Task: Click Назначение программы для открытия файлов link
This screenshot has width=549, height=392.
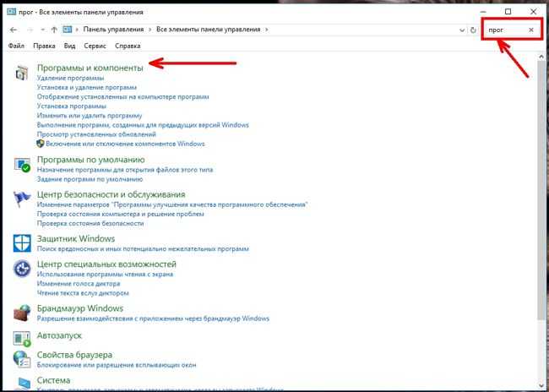Action: coord(125,170)
